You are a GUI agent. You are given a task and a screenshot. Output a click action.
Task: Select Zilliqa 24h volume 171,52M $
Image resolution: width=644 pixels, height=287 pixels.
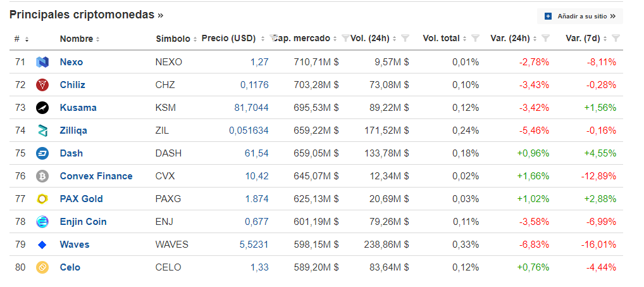[387, 131]
